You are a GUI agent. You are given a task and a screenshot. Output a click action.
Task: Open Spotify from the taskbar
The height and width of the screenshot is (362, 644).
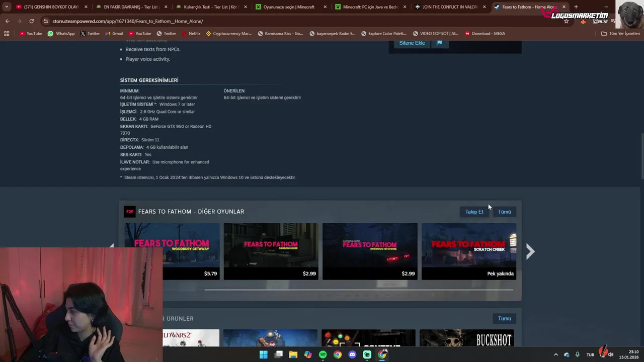click(x=323, y=354)
